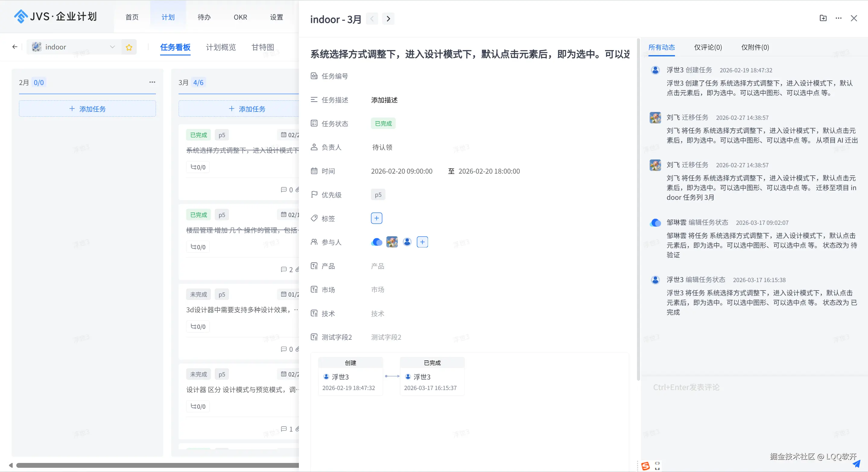Switch to the 仅评论(0) tab
Screen dimensions: 868x472
click(x=708, y=47)
